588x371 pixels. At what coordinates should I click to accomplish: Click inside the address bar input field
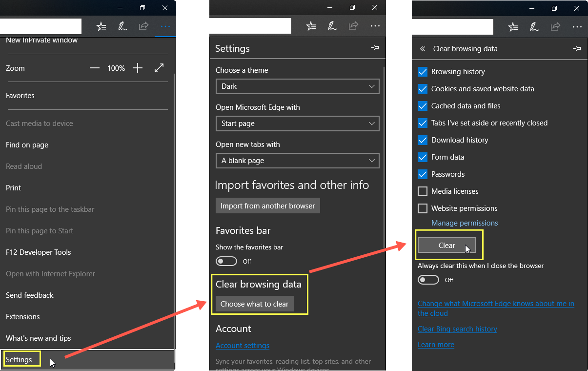[x=41, y=26]
